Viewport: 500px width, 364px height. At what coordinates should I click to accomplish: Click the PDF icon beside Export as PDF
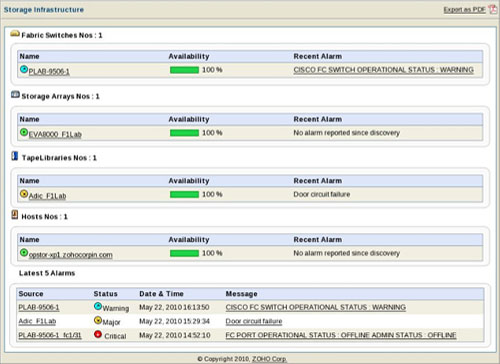492,9
